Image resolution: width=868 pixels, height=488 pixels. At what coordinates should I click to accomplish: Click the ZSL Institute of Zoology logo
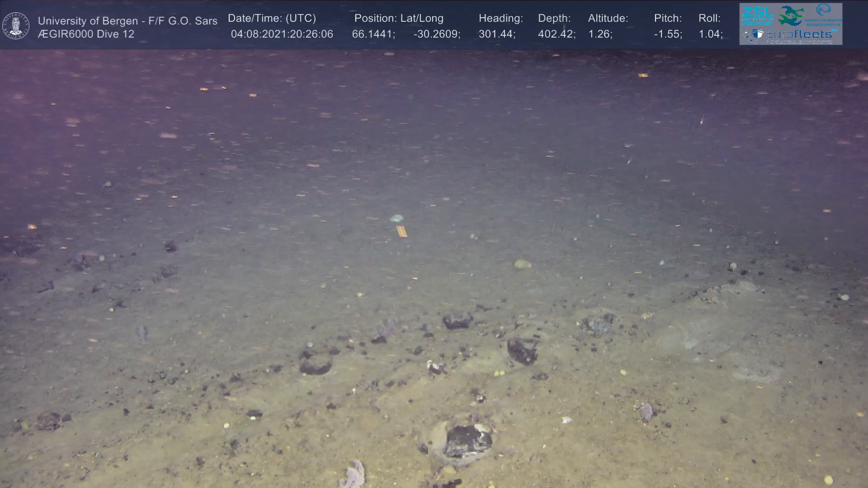pyautogui.click(x=757, y=15)
